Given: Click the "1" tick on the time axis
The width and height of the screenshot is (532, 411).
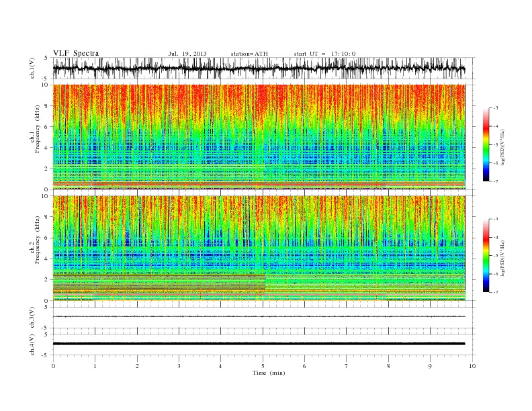Looking at the screenshot, I should (95, 366).
